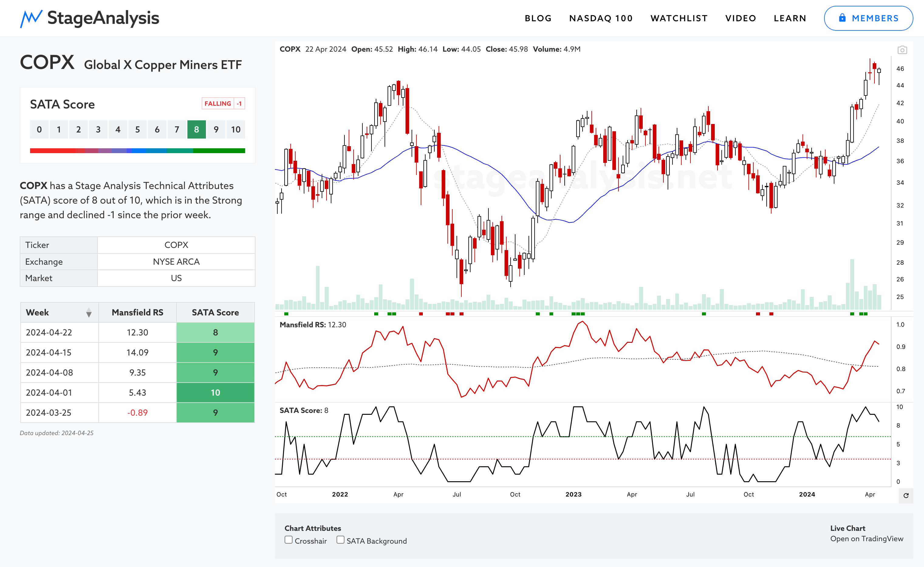This screenshot has height=567, width=924.
Task: Click the SATA Score: 8 chart label
Action: click(x=304, y=411)
